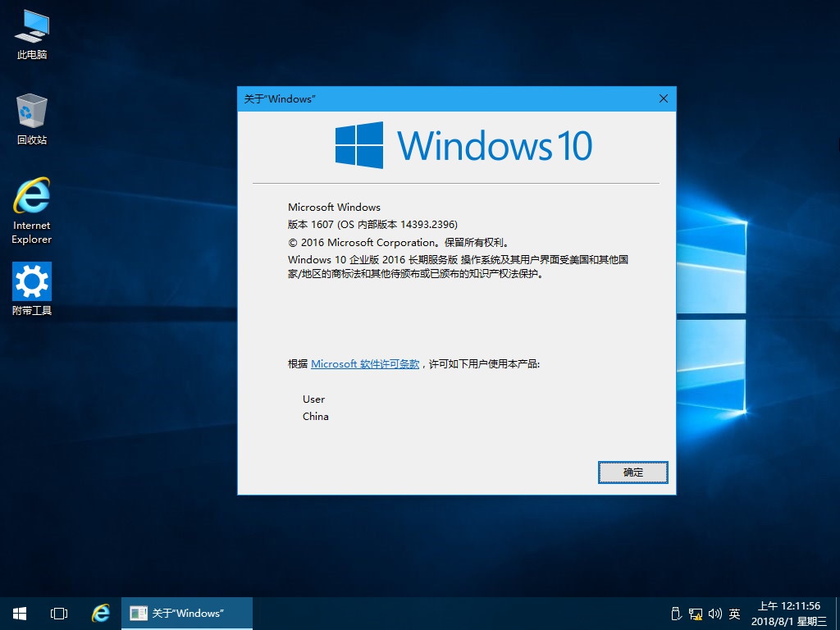Click the licensed user name "User"
The image size is (840, 630).
coord(313,399)
